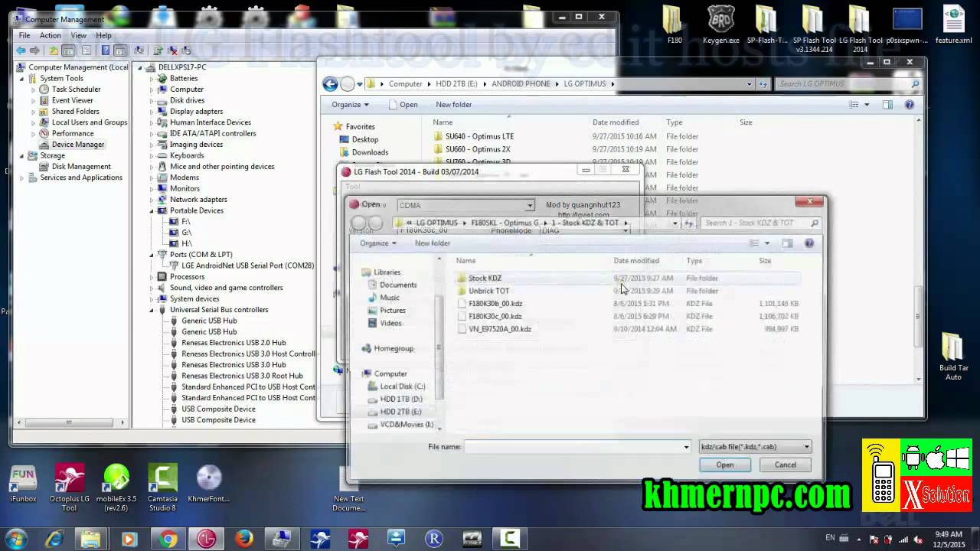Click the Organize button in Explorer window
Viewport: 980px width, 551px height.
(350, 105)
